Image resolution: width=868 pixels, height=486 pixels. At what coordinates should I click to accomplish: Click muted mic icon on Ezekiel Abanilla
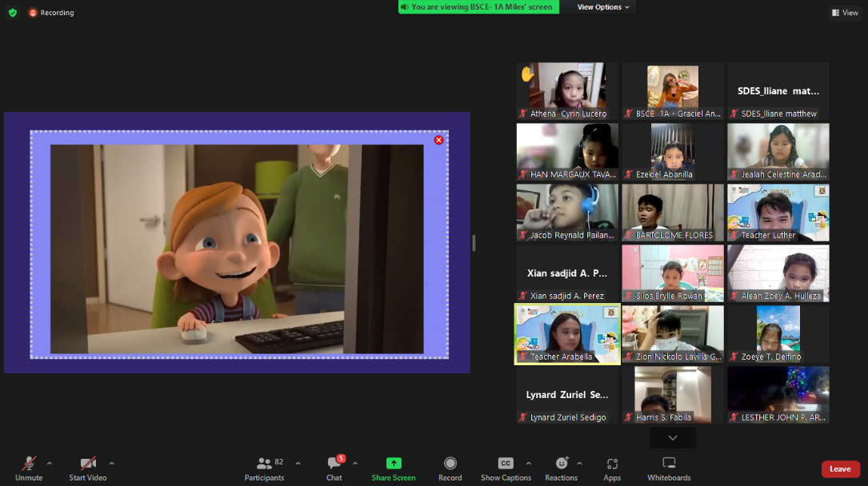pos(628,175)
